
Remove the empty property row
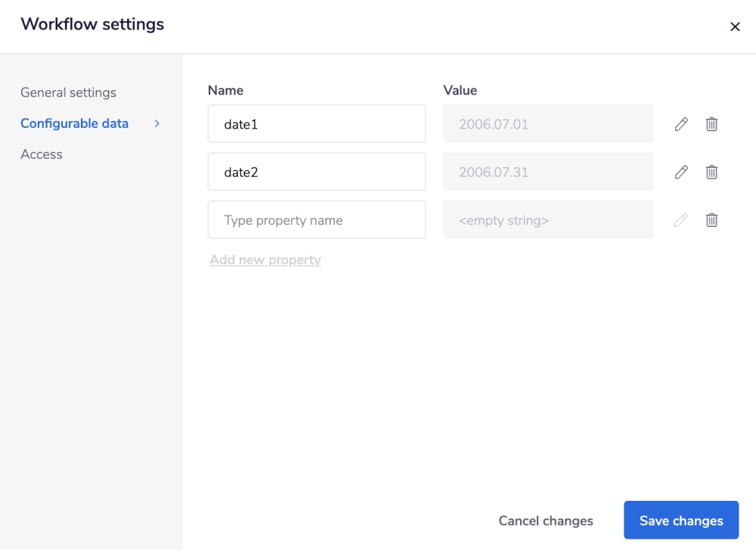pyautogui.click(x=711, y=219)
